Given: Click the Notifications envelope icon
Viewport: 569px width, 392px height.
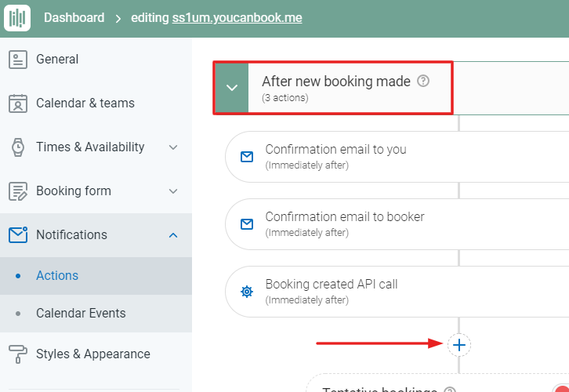Looking at the screenshot, I should [x=17, y=234].
